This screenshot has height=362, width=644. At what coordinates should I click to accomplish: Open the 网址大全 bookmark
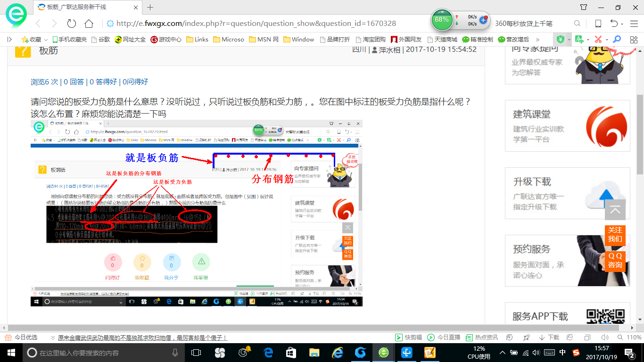[131, 40]
